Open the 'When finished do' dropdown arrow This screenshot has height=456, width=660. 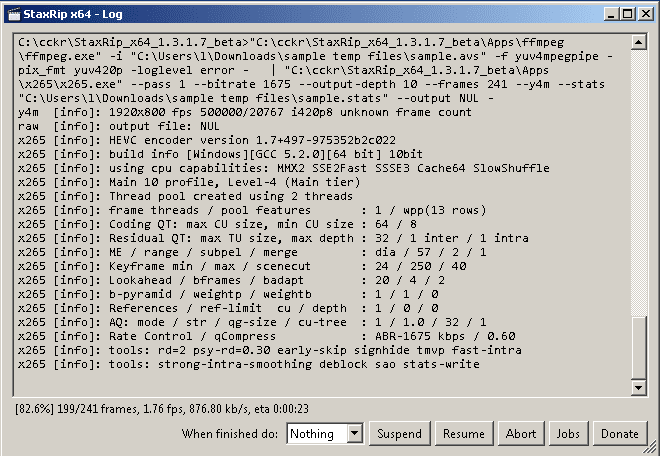[x=355, y=433]
